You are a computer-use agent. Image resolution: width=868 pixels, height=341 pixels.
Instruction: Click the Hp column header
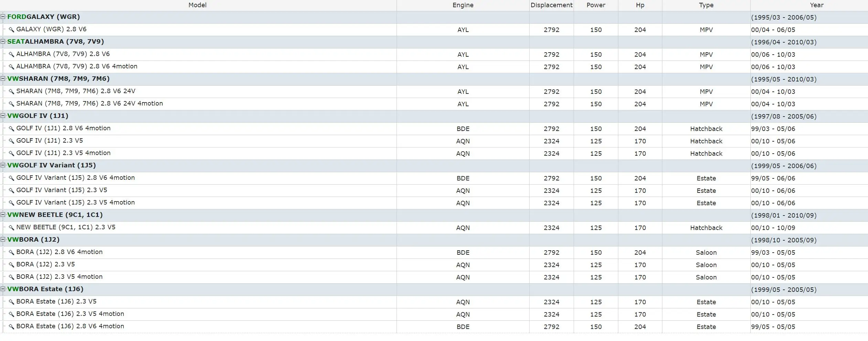click(x=640, y=5)
